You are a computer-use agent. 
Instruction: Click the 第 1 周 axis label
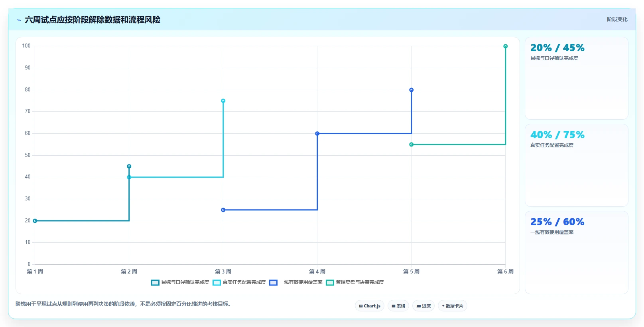35,272
